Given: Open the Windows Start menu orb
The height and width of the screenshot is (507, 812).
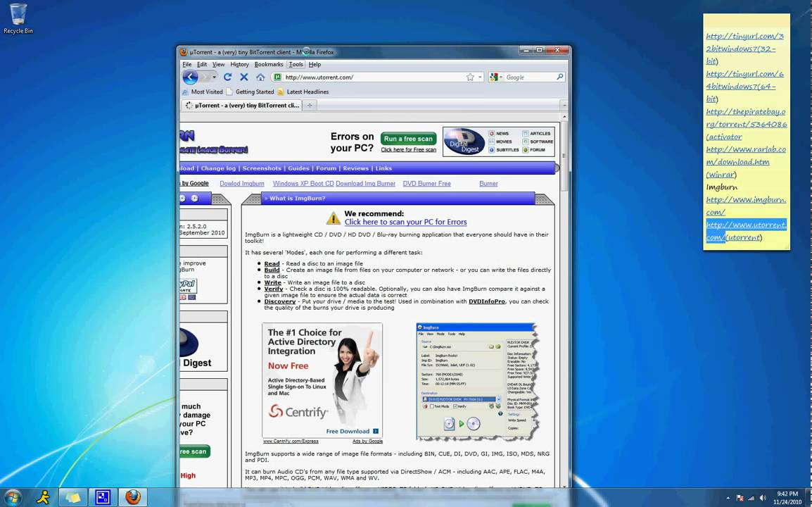Looking at the screenshot, I should pyautogui.click(x=12, y=498).
